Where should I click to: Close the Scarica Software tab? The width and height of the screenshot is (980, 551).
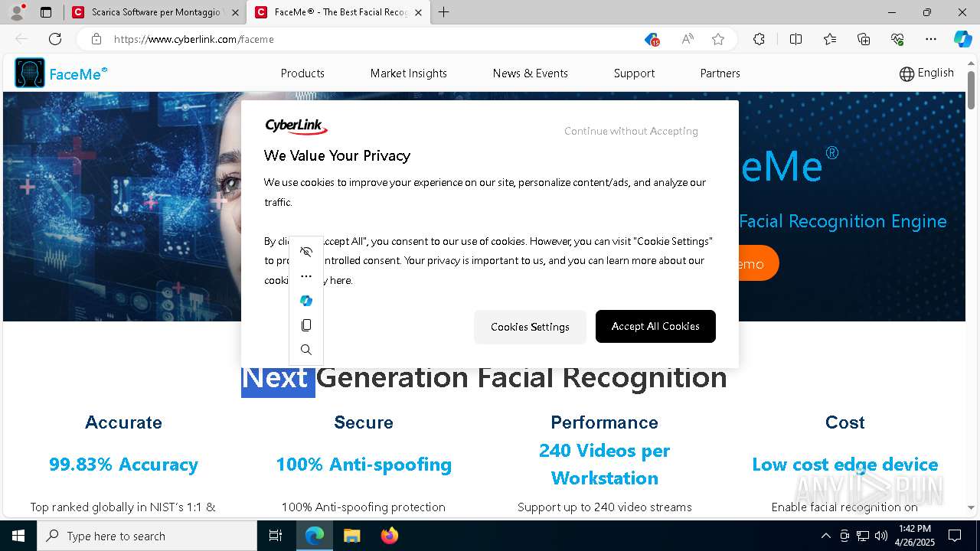[x=235, y=12]
